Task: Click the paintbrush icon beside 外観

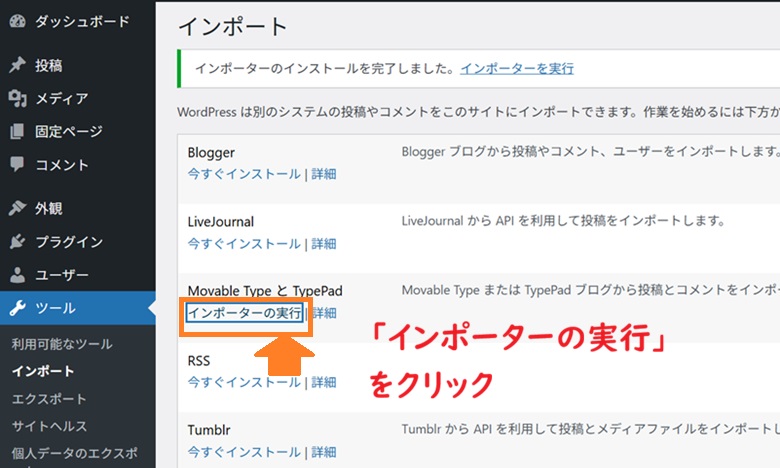Action: point(17,208)
